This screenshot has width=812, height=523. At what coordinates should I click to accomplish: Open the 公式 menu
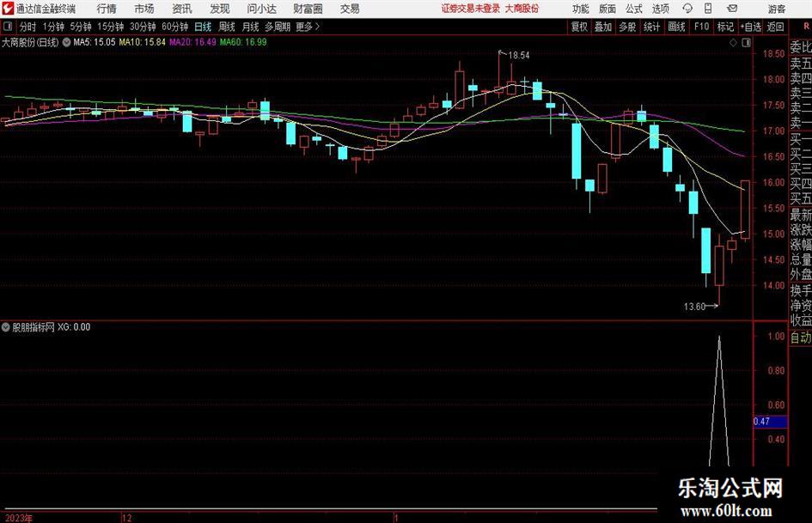click(634, 9)
